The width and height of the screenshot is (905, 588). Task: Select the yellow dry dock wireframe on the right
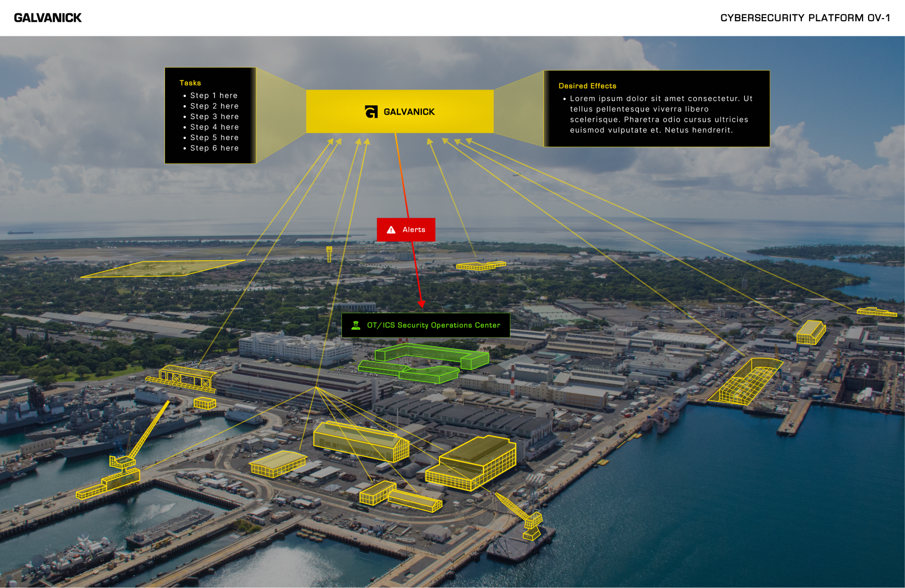(x=745, y=381)
